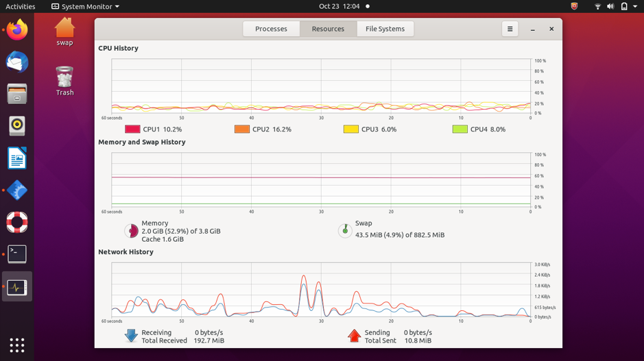The width and height of the screenshot is (644, 361).
Task: Click the CPU2 16.2% label
Action: [x=272, y=129]
